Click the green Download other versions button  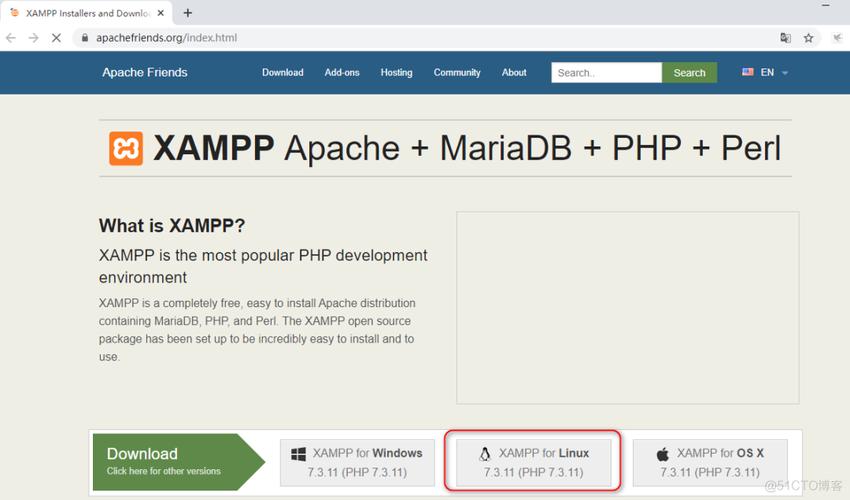pyautogui.click(x=178, y=462)
